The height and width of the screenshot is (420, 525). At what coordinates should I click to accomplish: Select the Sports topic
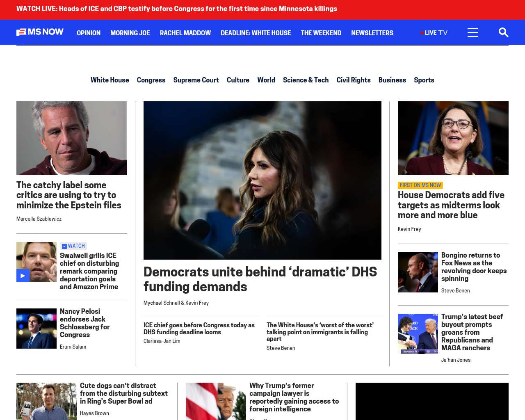pyautogui.click(x=424, y=80)
